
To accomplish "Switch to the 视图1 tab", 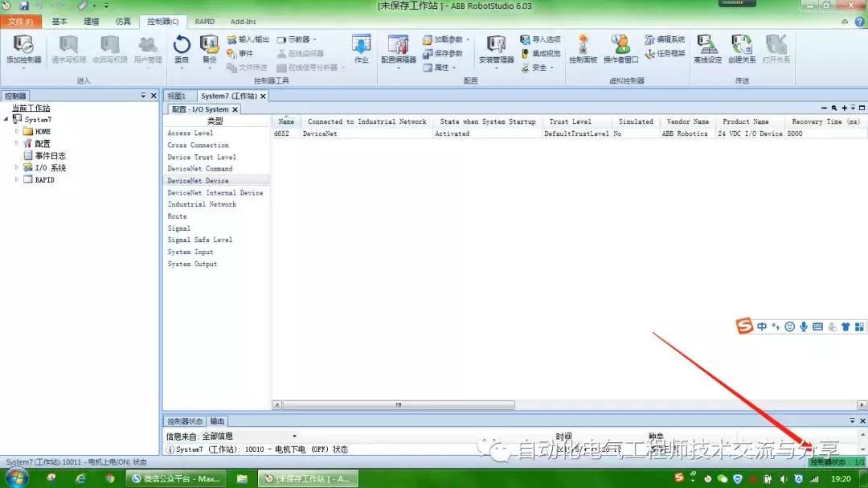I will point(177,96).
